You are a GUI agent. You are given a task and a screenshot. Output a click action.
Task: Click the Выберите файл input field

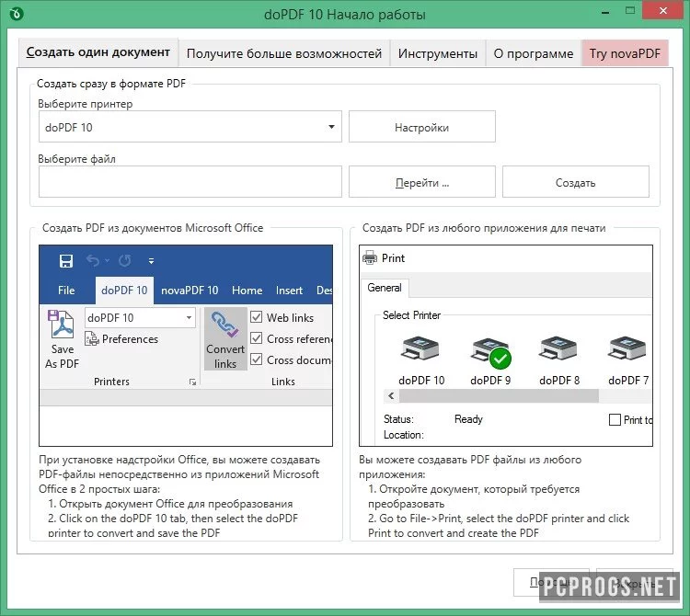click(x=190, y=182)
